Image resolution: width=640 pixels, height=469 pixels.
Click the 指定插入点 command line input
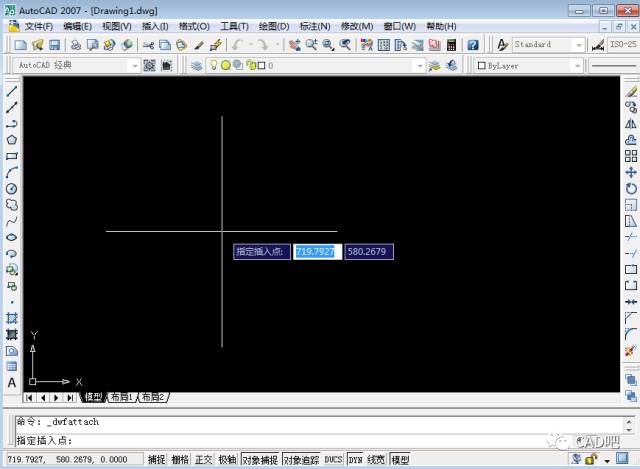pyautogui.click(x=300, y=440)
